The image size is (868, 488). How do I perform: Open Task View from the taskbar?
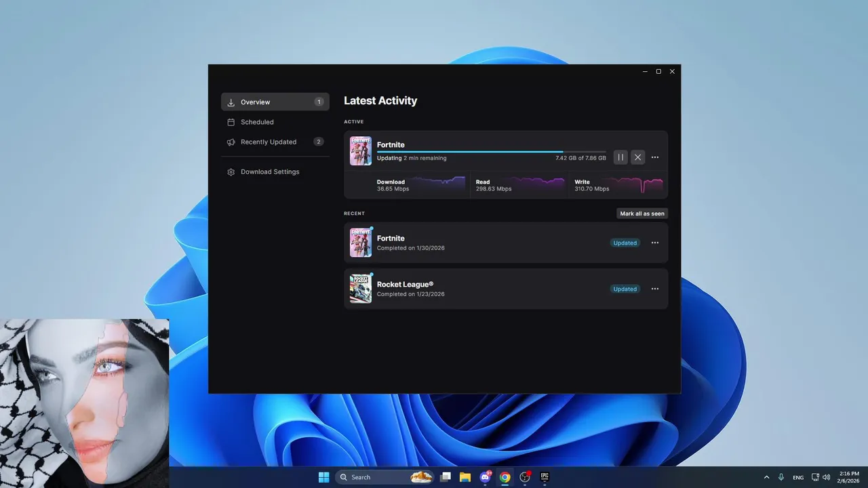(446, 477)
